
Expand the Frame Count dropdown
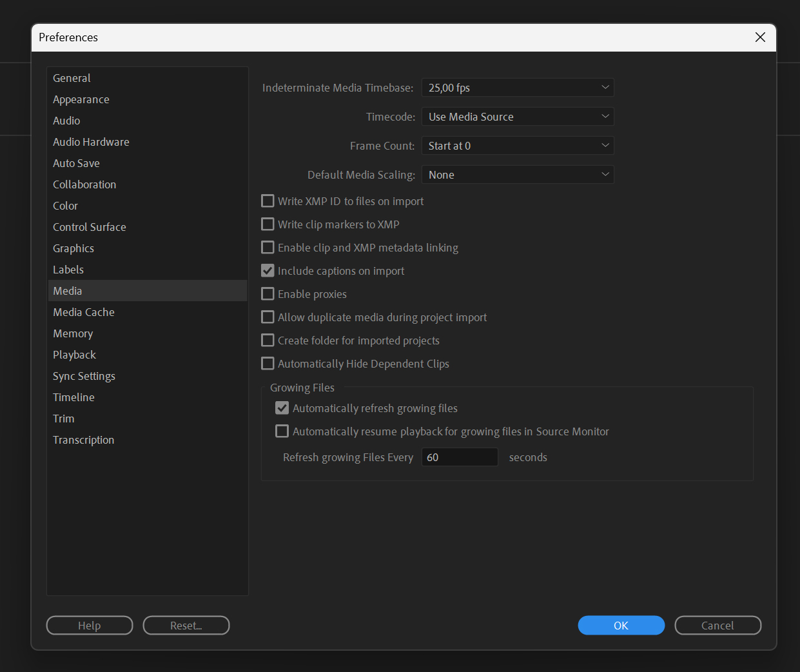pos(518,145)
